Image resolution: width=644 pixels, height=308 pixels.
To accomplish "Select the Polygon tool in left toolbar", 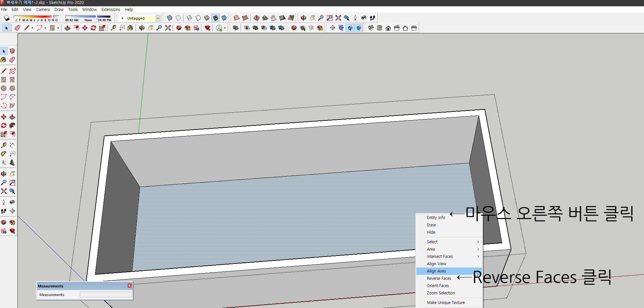I will [12, 88].
